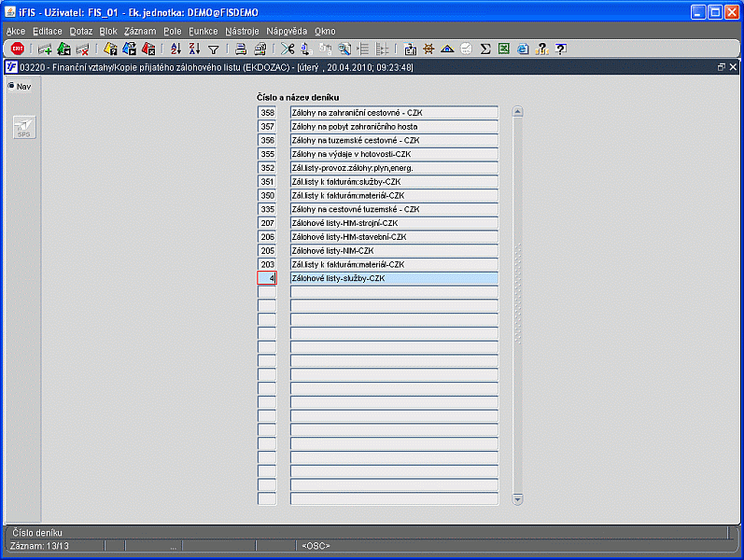
Task: Open the Akce menu
Action: click(x=16, y=32)
